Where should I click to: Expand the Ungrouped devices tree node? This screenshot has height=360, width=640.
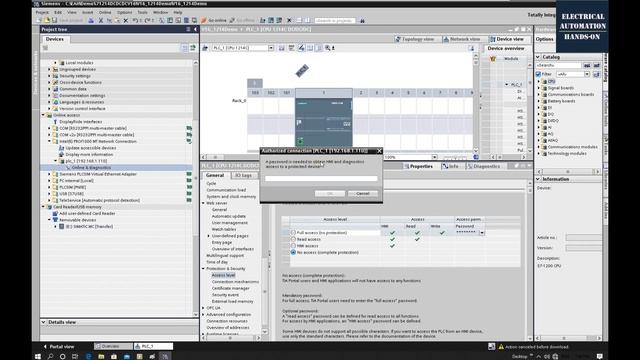[x=49, y=69]
